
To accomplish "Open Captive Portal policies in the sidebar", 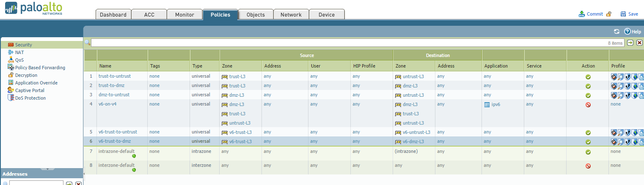I will pos(30,90).
